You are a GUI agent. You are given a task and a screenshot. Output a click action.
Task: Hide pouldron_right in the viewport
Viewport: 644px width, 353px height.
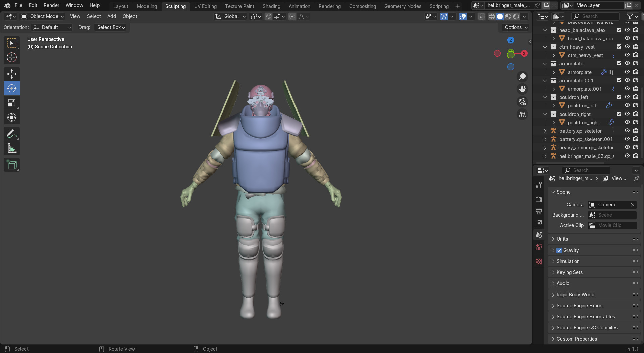(627, 122)
